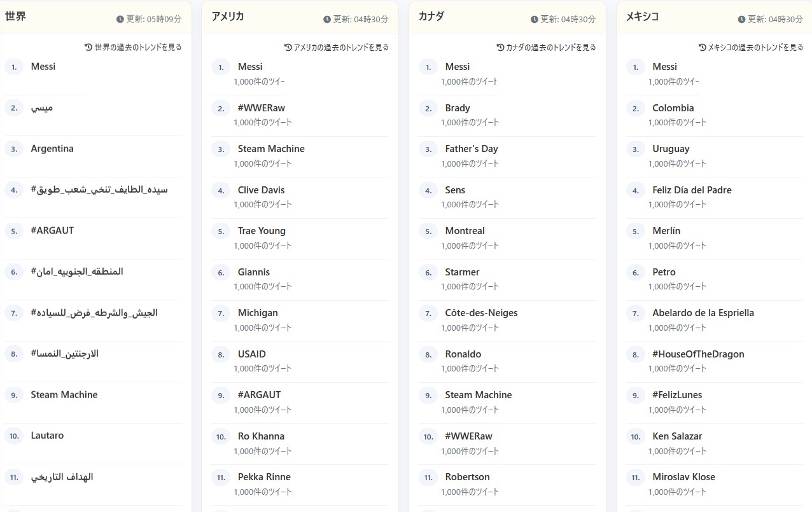Screen dimensions: 812x512
Task: Open Côte-des-Neiges trend in カナダ
Action: click(481, 313)
